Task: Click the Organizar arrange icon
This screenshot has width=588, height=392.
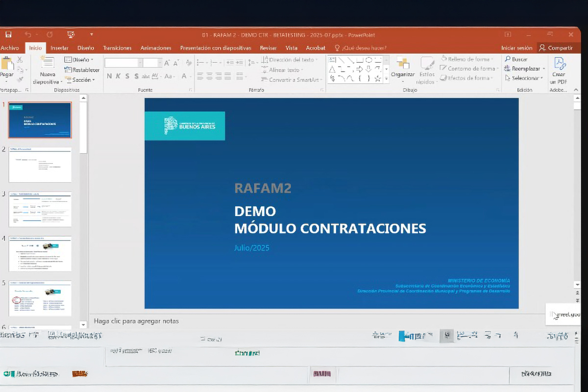Action: 403,66
